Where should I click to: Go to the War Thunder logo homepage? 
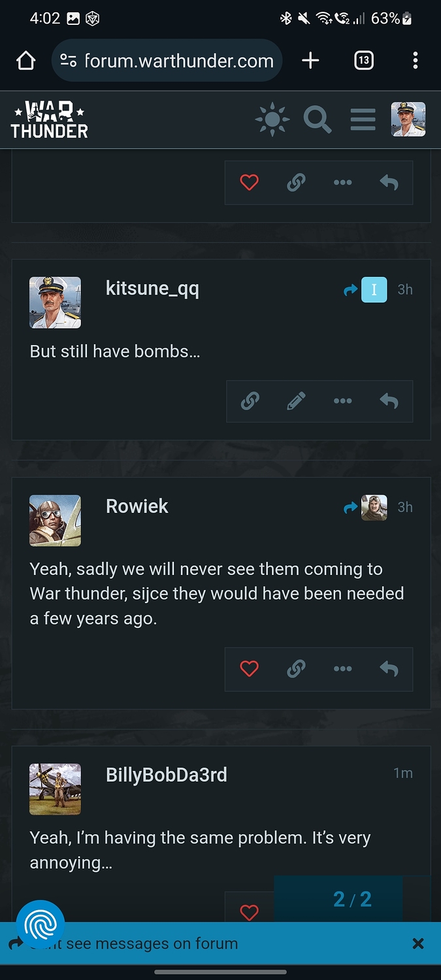click(x=50, y=120)
